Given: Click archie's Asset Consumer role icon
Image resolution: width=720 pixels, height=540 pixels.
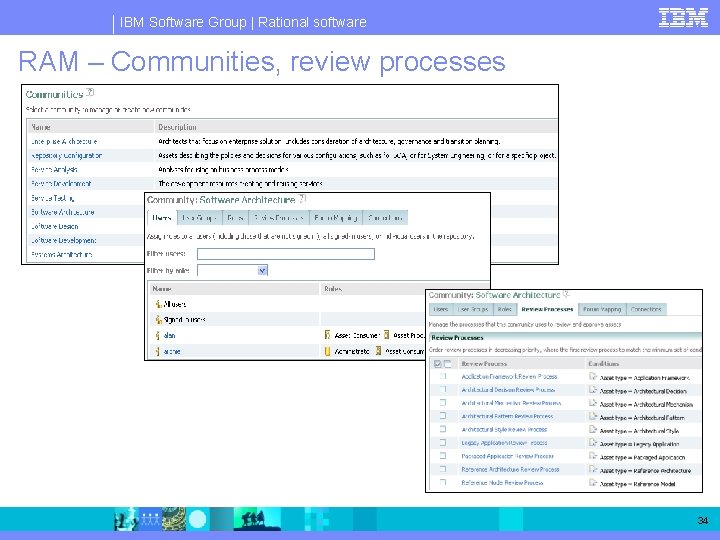Looking at the screenshot, I should pos(378,351).
